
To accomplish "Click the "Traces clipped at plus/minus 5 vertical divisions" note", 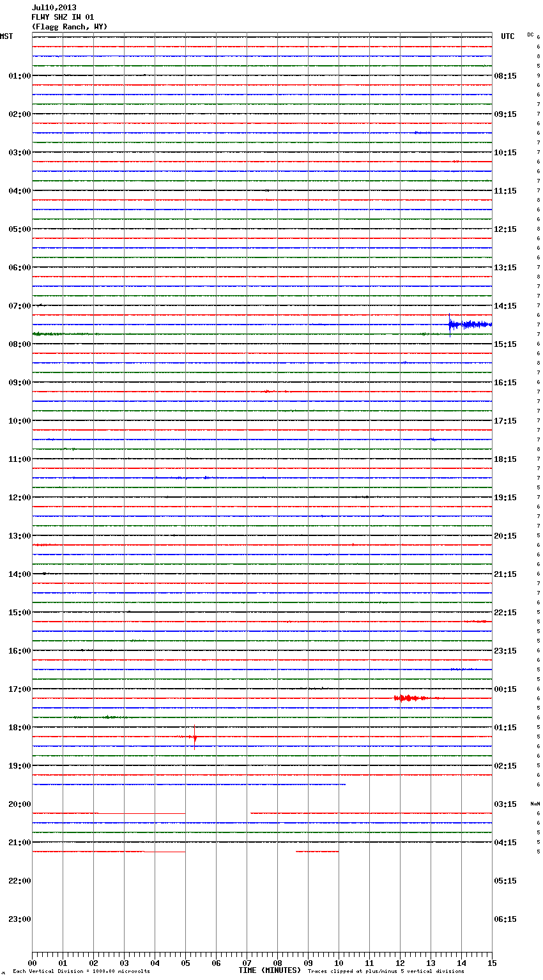I will 386,972.
